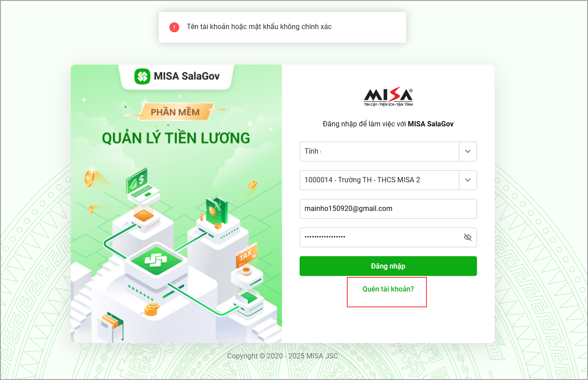Click the Copyright MISA JSC footer text
The height and width of the screenshot is (380, 588).
click(x=283, y=356)
